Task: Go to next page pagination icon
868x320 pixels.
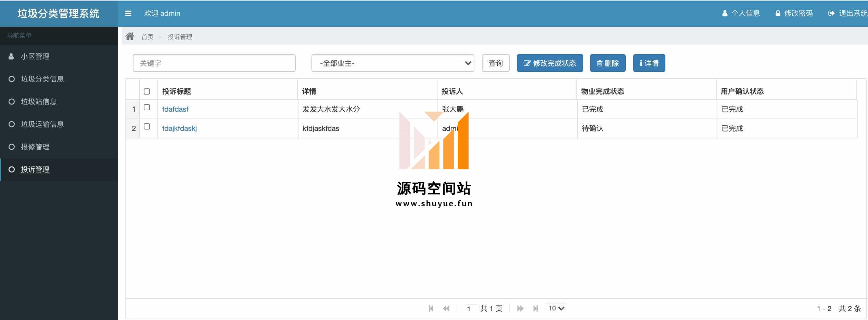Action: [520, 308]
